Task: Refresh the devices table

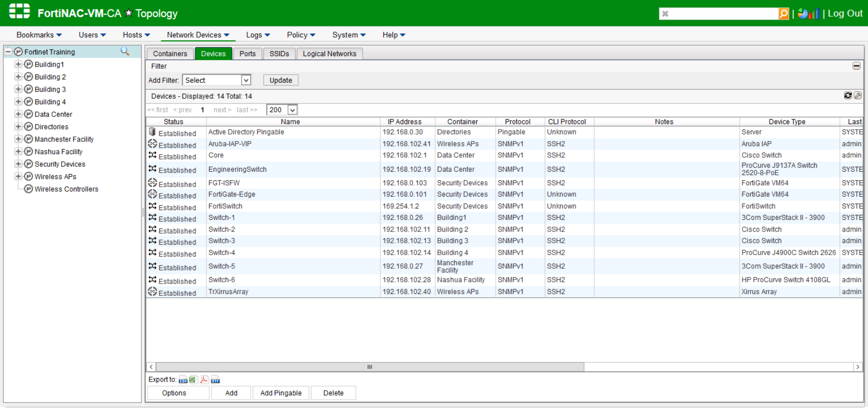Action: click(x=848, y=96)
